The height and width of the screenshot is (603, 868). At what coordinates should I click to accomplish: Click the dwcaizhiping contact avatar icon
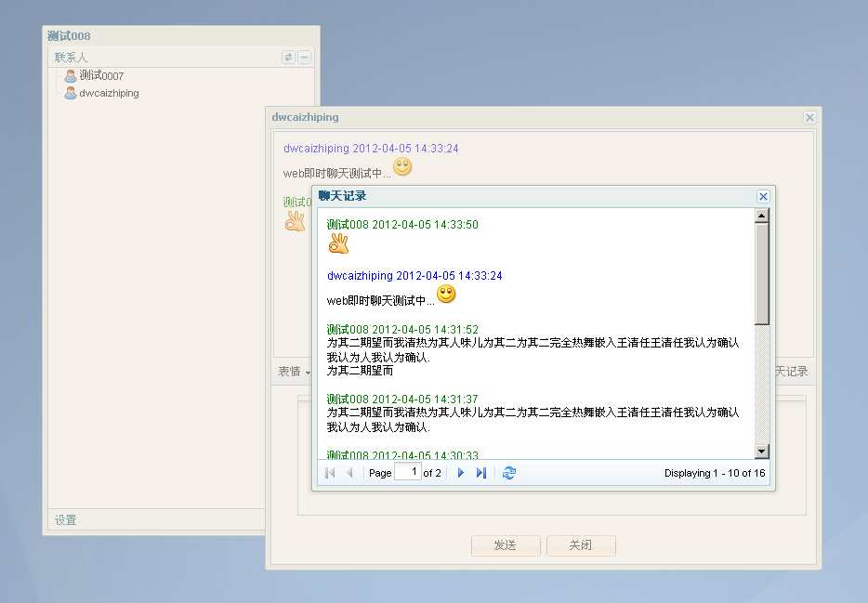tap(71, 93)
